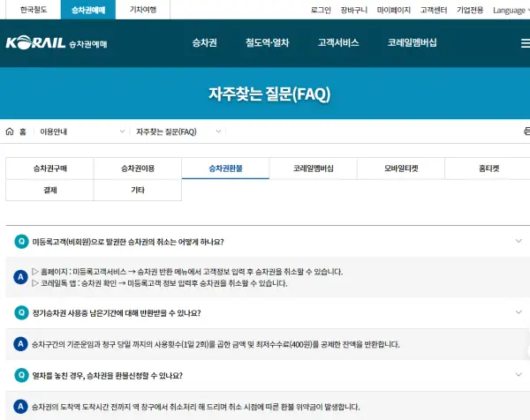The width and height of the screenshot is (530, 420).
Task: Select the 기타 FAQ tab
Action: (138, 190)
